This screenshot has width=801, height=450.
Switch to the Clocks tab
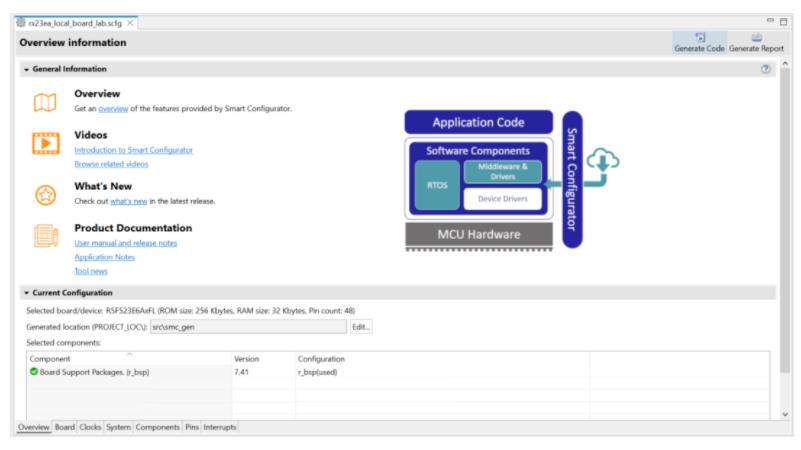tap(90, 427)
